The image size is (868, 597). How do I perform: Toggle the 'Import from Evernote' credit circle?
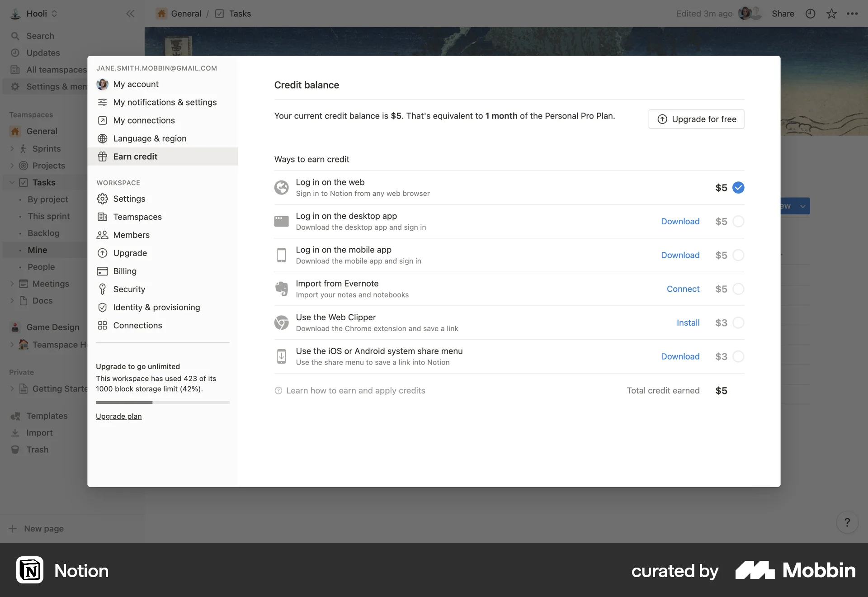[738, 289]
